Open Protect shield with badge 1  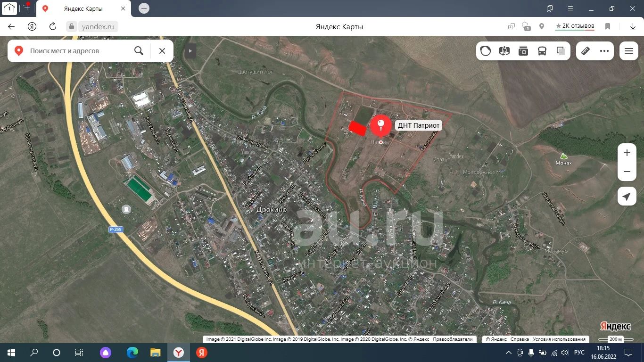tap(526, 27)
